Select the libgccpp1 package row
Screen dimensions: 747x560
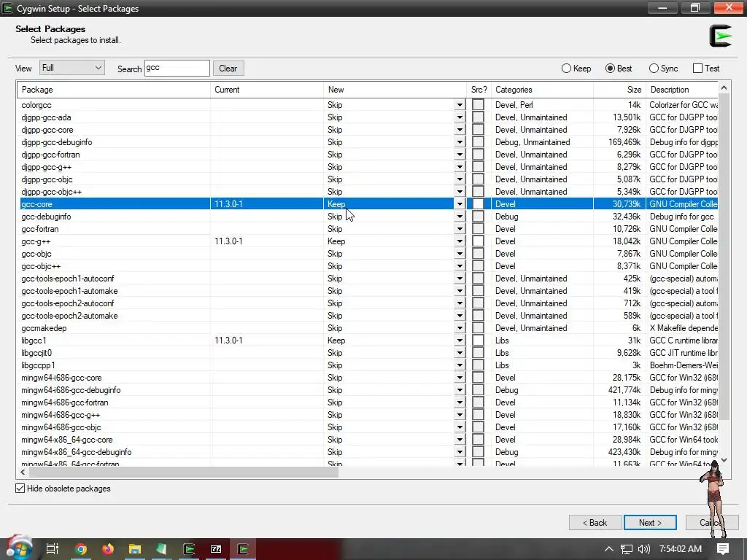click(368, 365)
